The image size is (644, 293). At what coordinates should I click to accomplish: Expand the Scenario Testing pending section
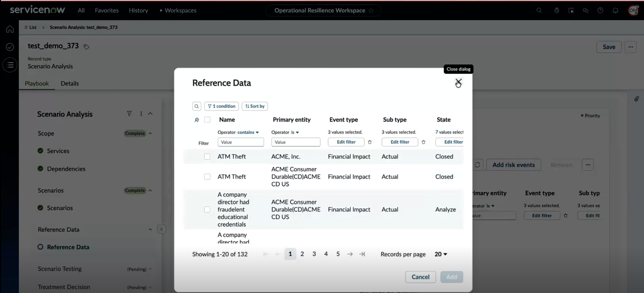[150, 269]
